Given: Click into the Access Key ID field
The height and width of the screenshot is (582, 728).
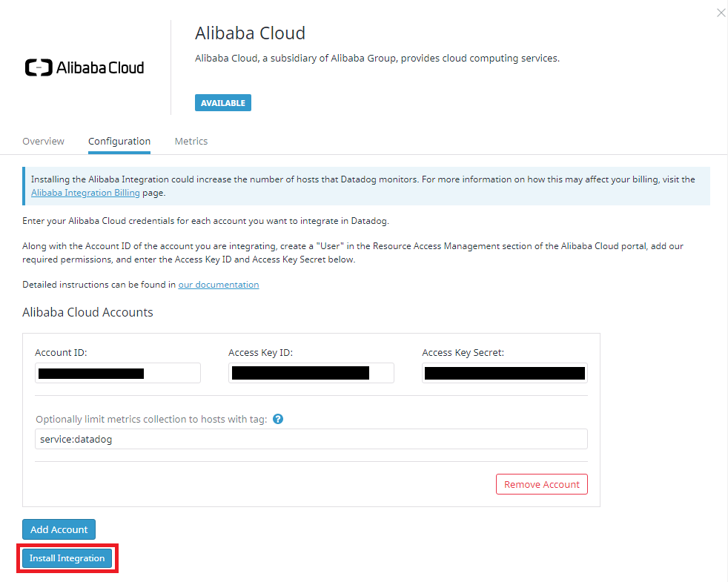Looking at the screenshot, I should pyautogui.click(x=311, y=373).
